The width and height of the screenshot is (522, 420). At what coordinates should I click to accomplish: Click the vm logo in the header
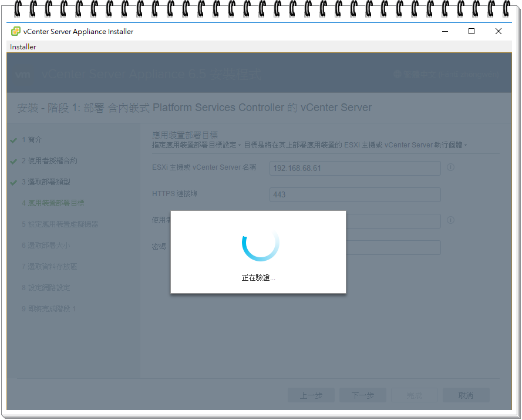[x=23, y=75]
